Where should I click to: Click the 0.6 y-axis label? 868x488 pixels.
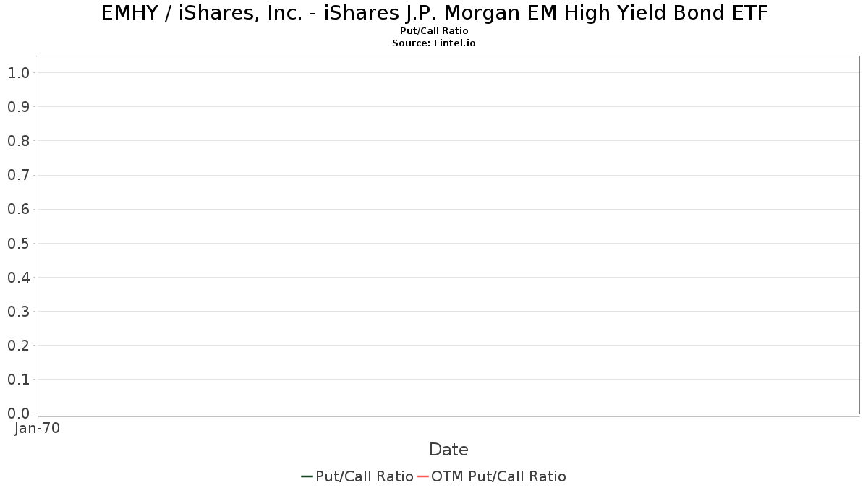coord(18,209)
